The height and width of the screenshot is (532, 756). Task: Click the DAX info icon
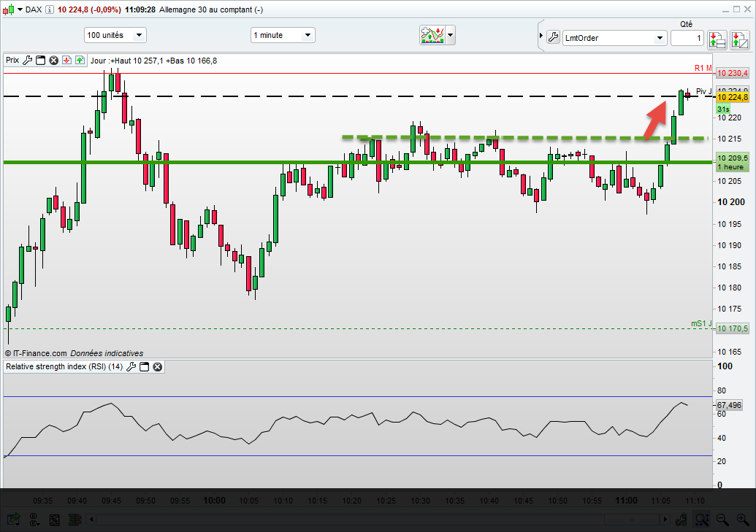[x=50, y=9]
